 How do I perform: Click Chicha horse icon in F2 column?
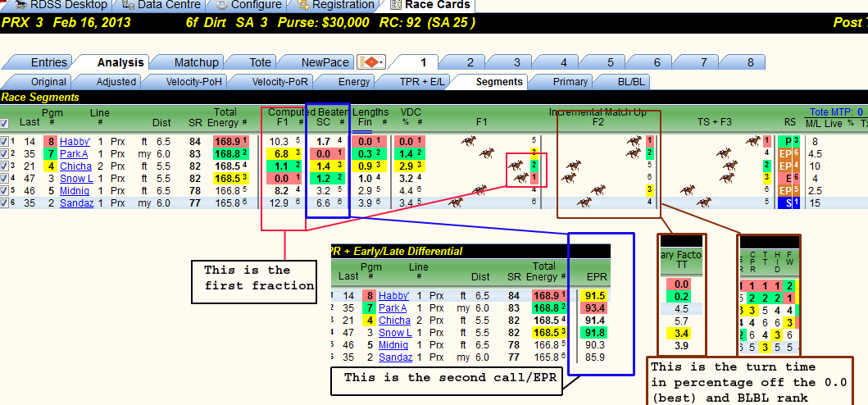pos(574,166)
